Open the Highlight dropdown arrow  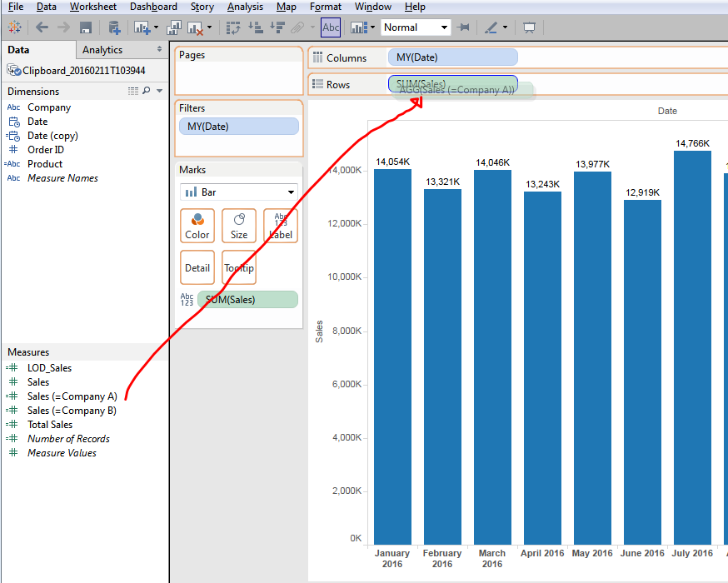click(x=505, y=27)
